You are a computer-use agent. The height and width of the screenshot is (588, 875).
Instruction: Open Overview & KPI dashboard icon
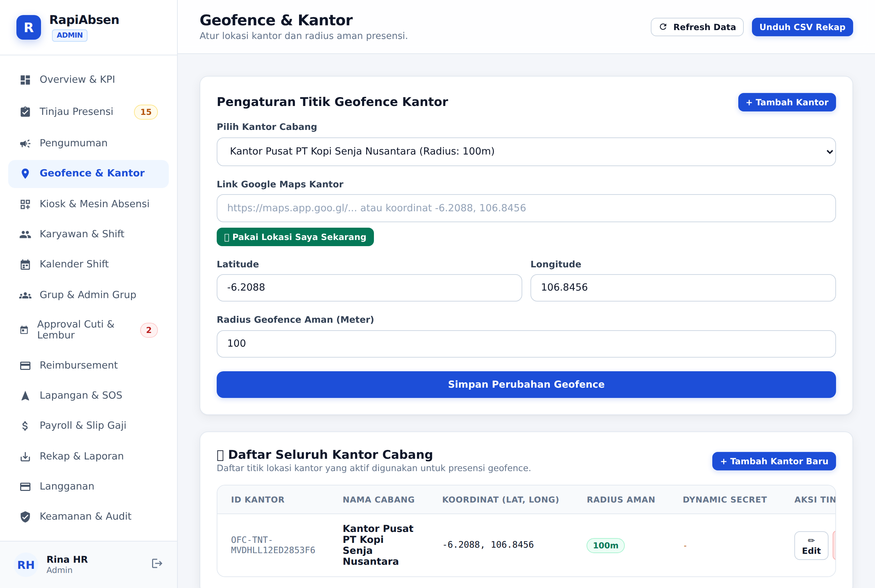pos(25,80)
